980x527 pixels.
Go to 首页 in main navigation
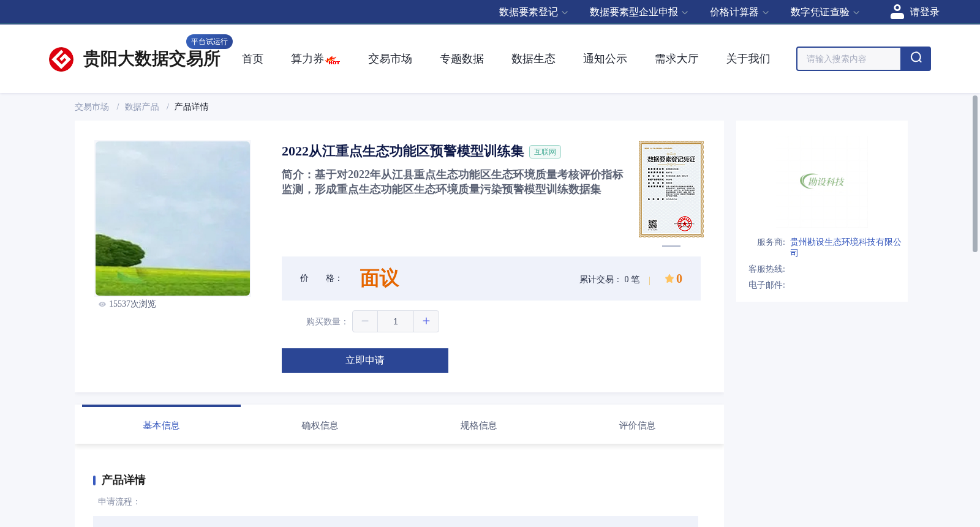252,59
